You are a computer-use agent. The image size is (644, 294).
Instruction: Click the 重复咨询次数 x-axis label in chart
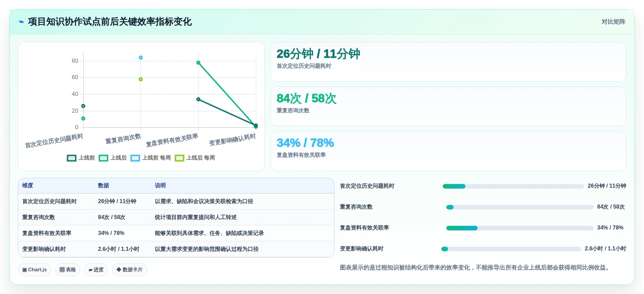click(123, 139)
